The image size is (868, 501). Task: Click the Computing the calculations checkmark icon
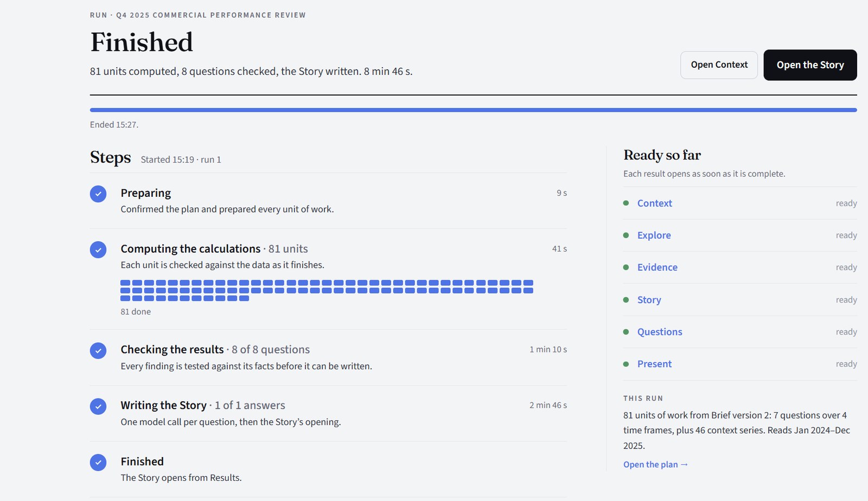tap(98, 249)
